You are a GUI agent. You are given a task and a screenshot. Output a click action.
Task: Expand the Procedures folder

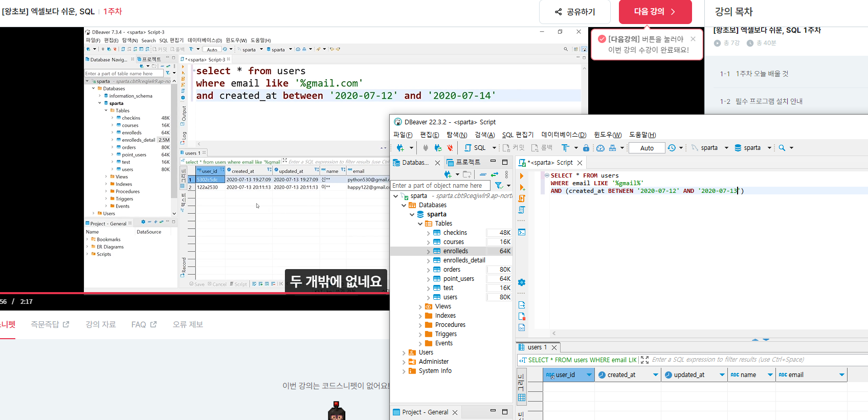pyautogui.click(x=420, y=325)
